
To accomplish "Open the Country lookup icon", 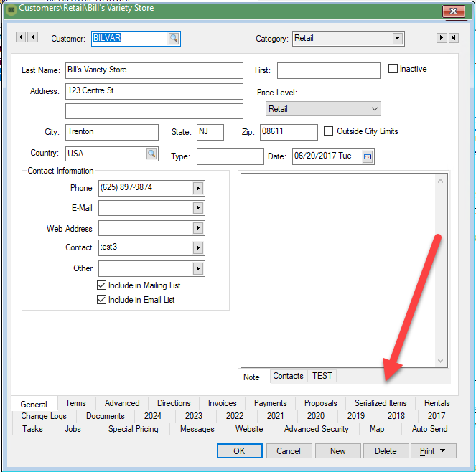I will coord(151,154).
